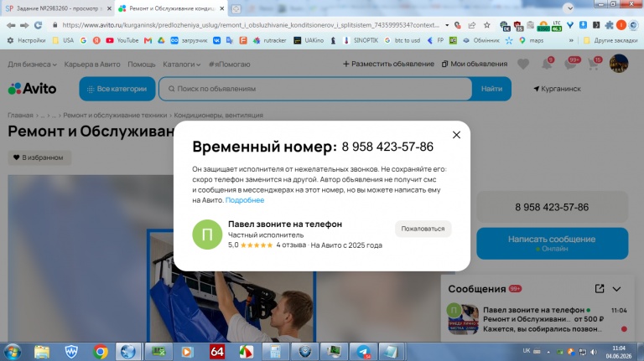Viewport: 644px width, 361px height.
Task: Show hidden tray icons arrow
Action: click(548, 352)
